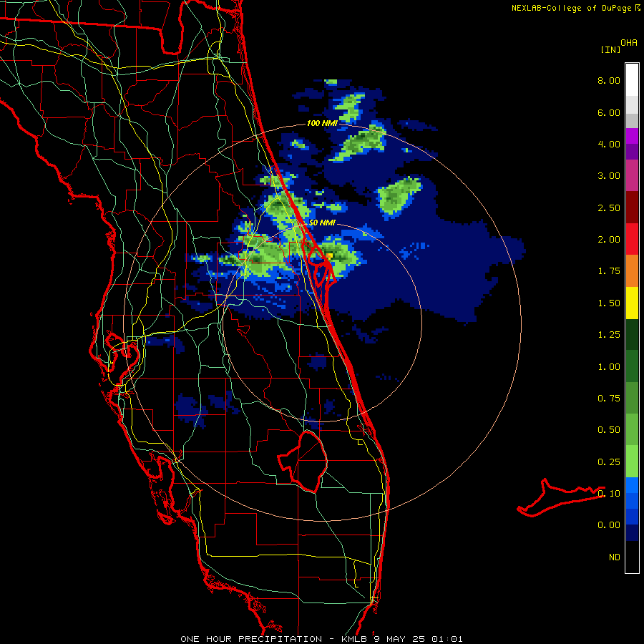Screen dimensions: 644x644
Task: Select the 0.50 legend value
Action: (609, 430)
